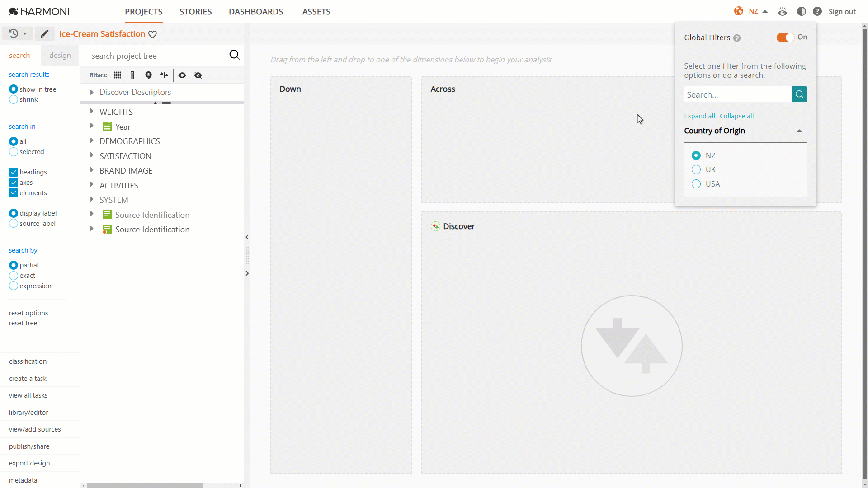868x488 pixels.
Task: Open the DASHBOARDS menu
Action: [x=256, y=12]
